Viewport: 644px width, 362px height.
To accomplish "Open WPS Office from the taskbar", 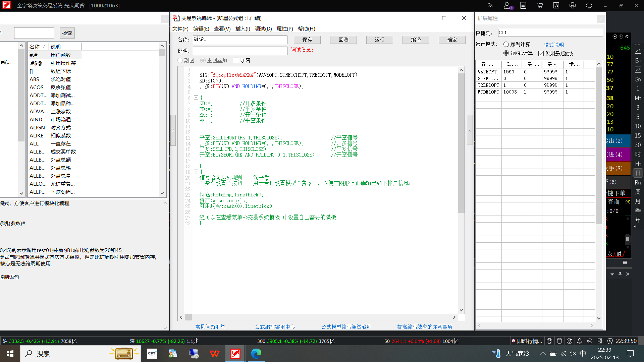I will [x=215, y=354].
